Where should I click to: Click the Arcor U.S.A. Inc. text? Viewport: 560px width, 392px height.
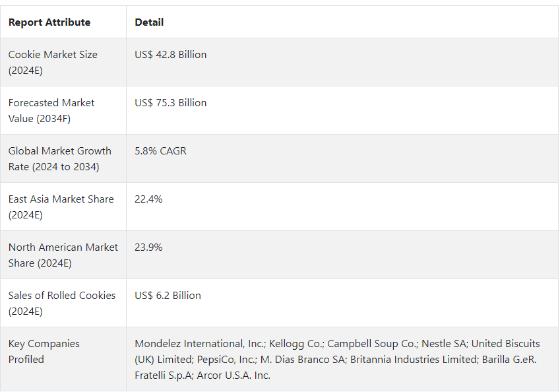(x=233, y=376)
